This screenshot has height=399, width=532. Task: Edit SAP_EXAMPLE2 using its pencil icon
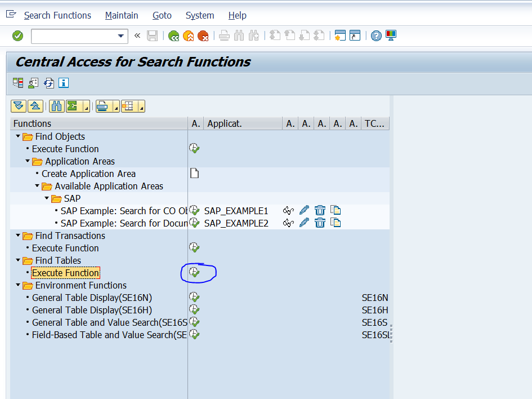click(x=304, y=223)
